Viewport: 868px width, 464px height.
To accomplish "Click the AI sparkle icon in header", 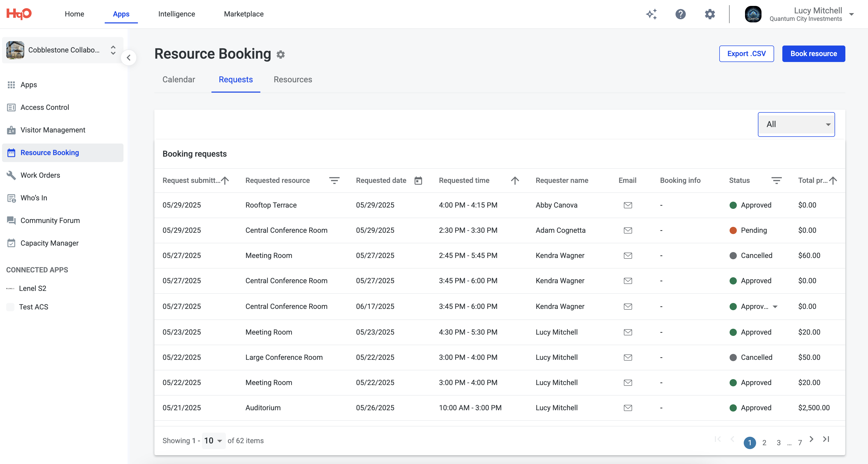I will pyautogui.click(x=651, y=14).
